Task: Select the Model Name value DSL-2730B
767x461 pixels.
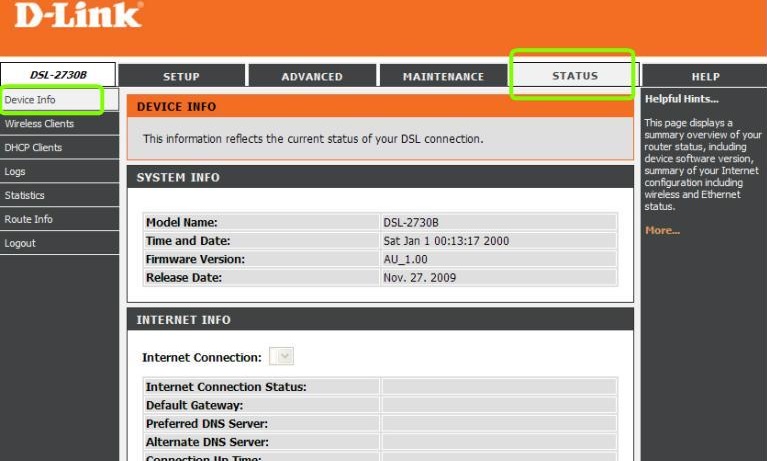Action: pyautogui.click(x=411, y=222)
